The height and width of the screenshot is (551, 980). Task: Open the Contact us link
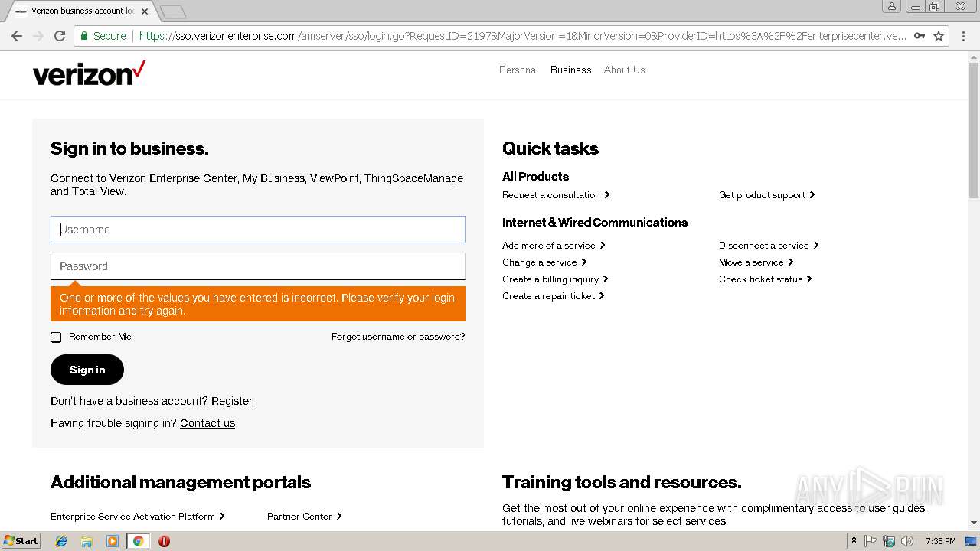click(x=207, y=423)
